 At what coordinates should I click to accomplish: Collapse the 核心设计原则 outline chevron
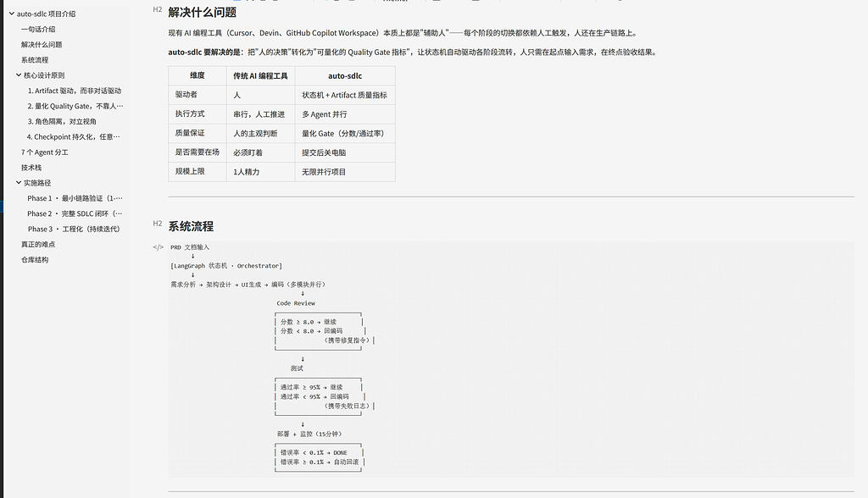point(19,75)
